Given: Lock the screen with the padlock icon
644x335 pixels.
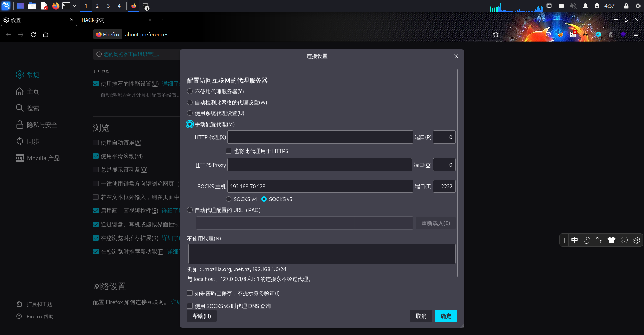Looking at the screenshot, I should (x=626, y=6).
